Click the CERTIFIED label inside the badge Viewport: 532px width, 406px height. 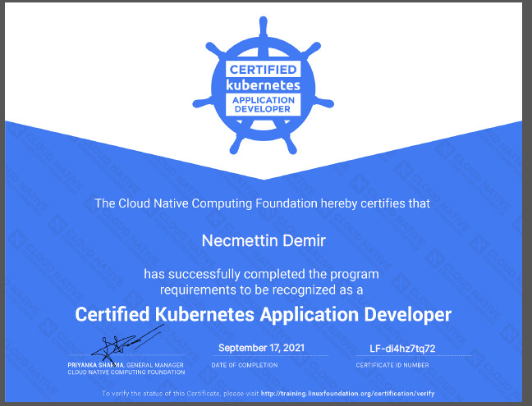[264, 70]
